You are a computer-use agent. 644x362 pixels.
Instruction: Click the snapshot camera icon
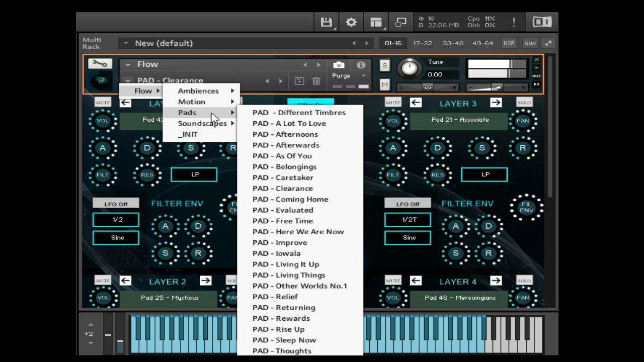(338, 65)
